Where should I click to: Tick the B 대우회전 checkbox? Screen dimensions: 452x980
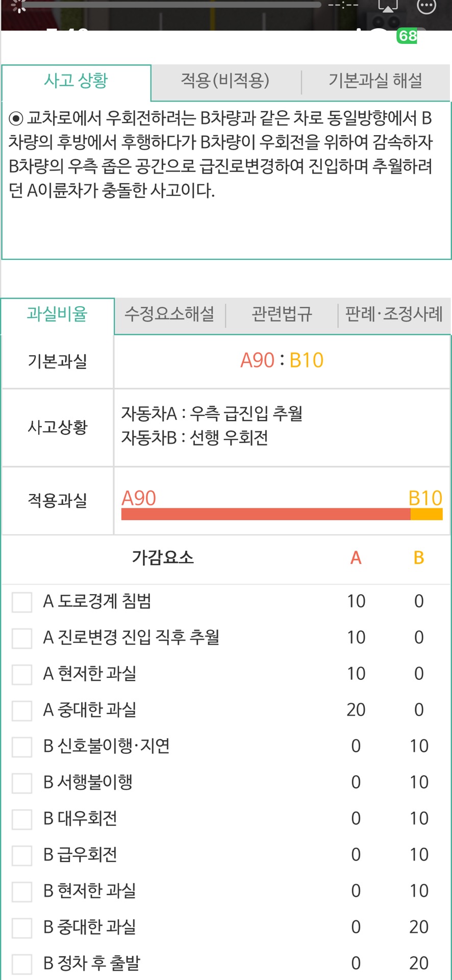(x=22, y=819)
